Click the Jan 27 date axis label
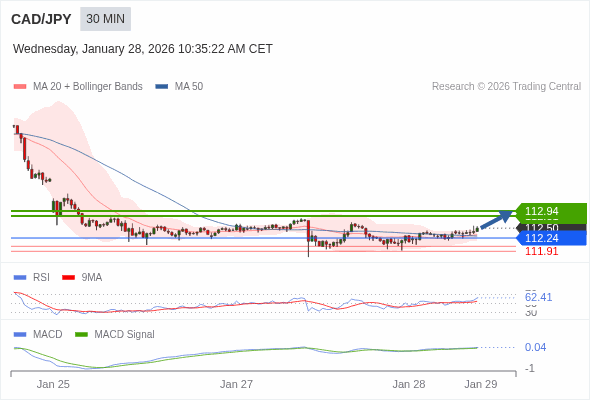Viewport: 590px width, 400px height. pyautogui.click(x=236, y=384)
